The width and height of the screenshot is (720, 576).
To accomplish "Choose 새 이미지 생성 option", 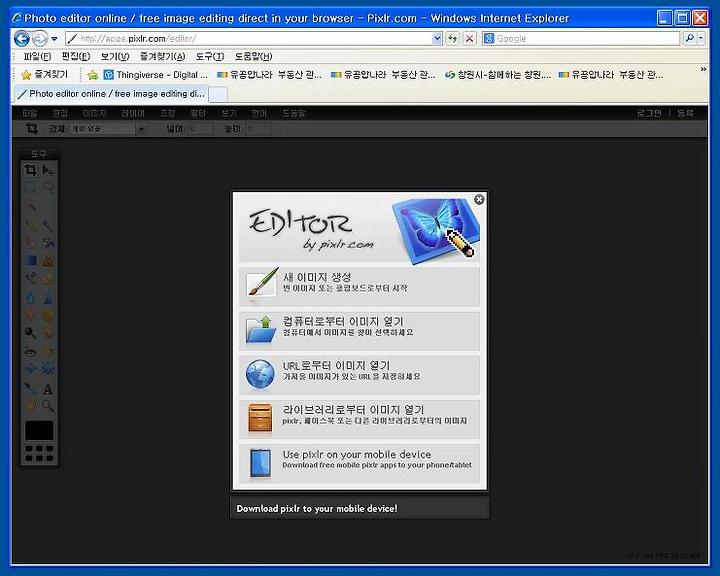I will tap(359, 286).
